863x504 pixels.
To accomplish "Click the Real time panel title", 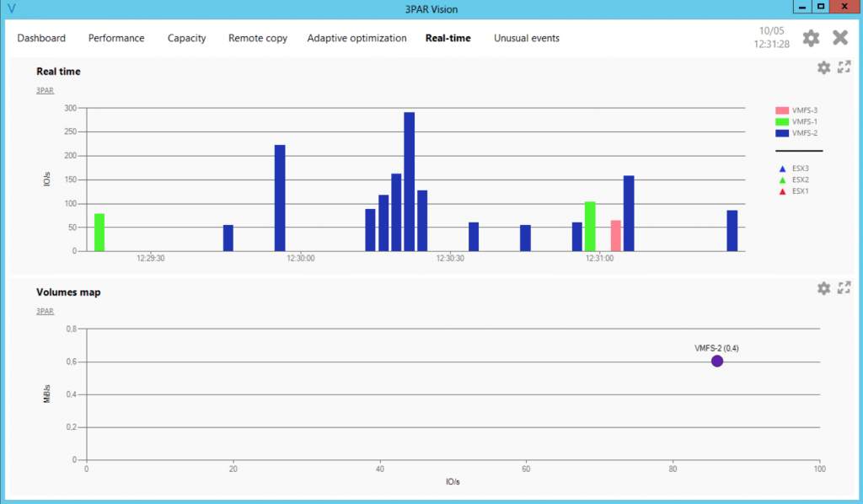I will [x=58, y=72].
